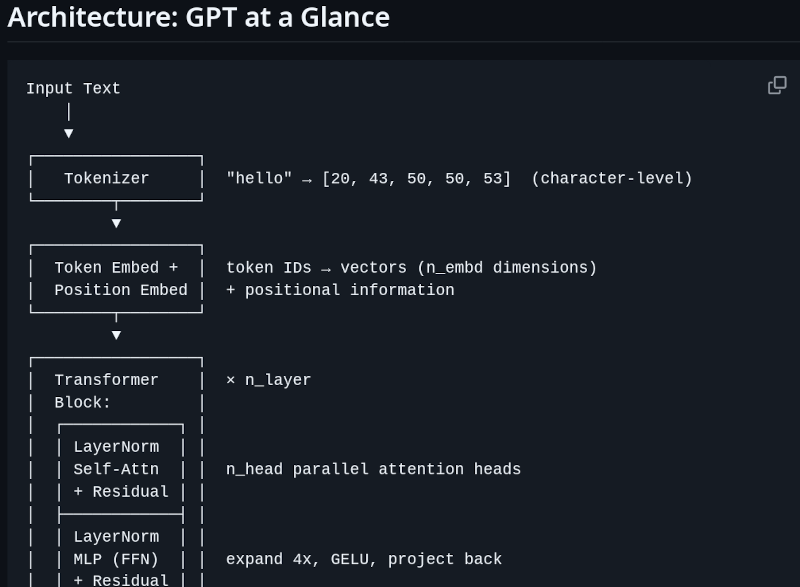Click the "[20, 43, 50, 50, 53]" token list

point(416,178)
